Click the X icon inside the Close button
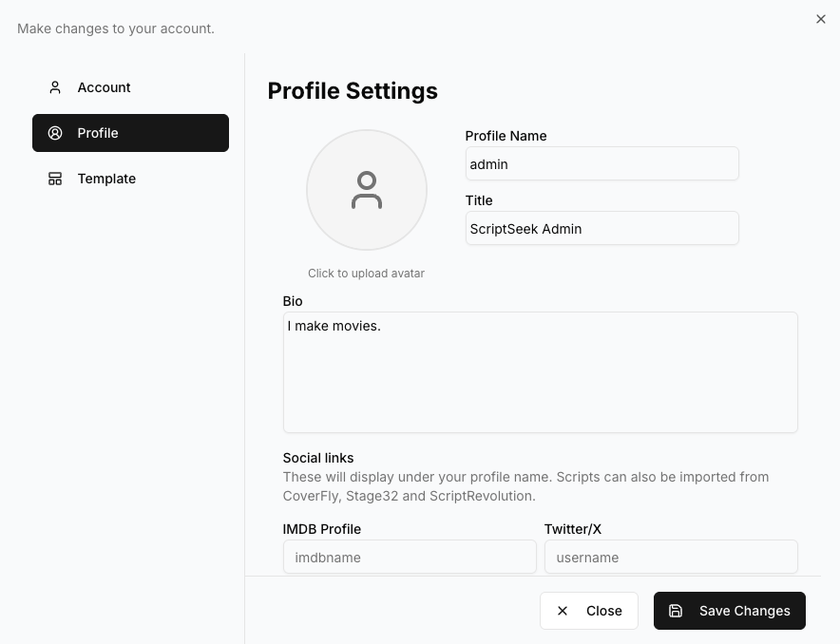The width and height of the screenshot is (840, 644). pos(563,611)
